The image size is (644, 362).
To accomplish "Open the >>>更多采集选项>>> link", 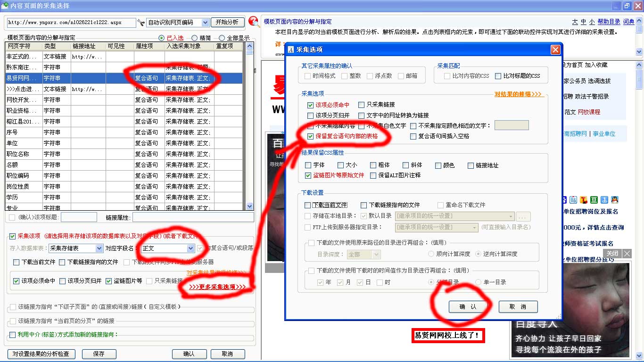I will pos(217,287).
